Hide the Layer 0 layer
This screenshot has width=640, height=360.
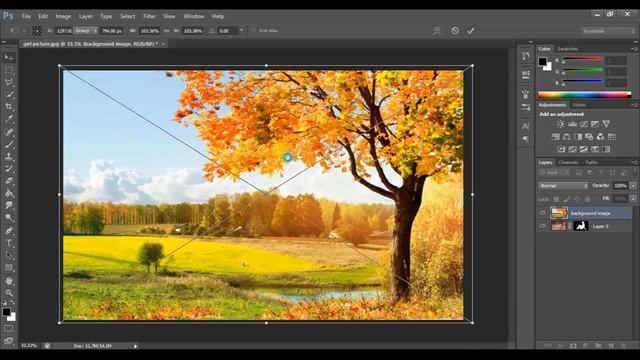click(542, 226)
